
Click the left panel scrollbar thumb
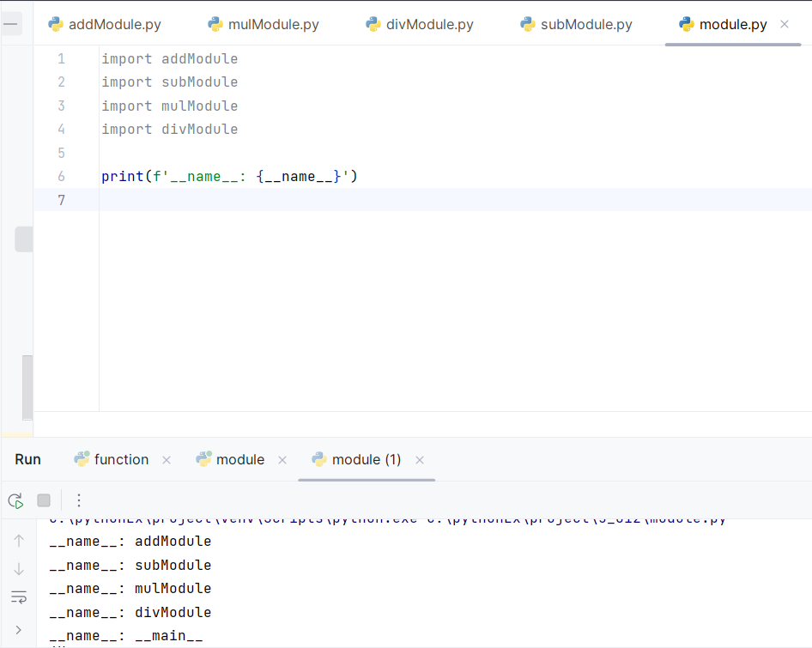pyautogui.click(x=27, y=387)
